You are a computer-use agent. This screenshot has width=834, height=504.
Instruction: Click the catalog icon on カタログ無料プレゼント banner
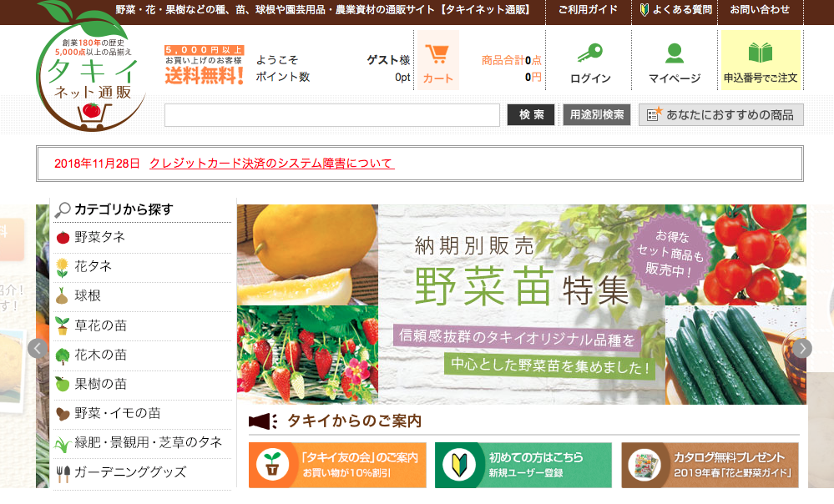click(645, 465)
